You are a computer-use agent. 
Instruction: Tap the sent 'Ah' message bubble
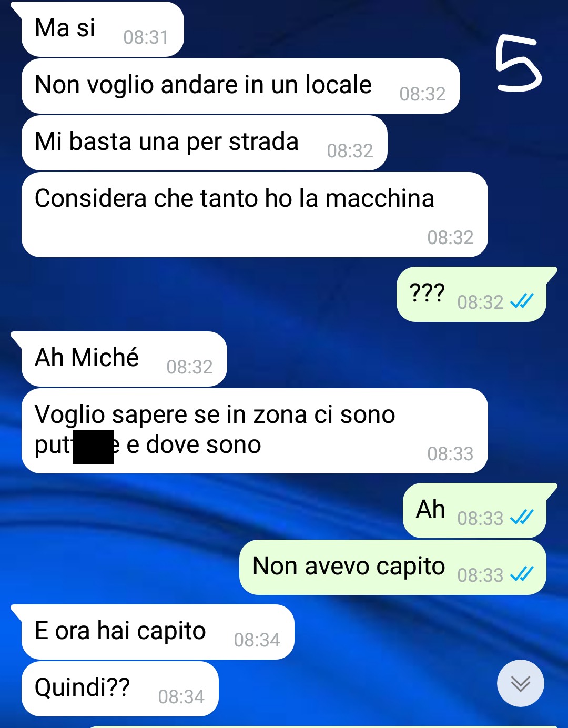point(475,511)
